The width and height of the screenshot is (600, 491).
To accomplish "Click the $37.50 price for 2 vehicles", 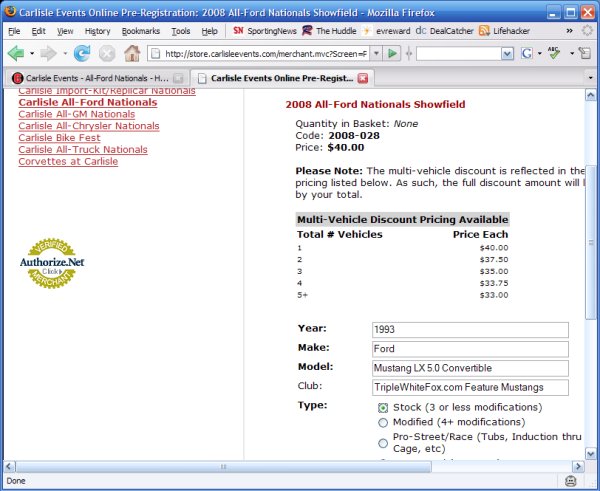I will point(494,260).
